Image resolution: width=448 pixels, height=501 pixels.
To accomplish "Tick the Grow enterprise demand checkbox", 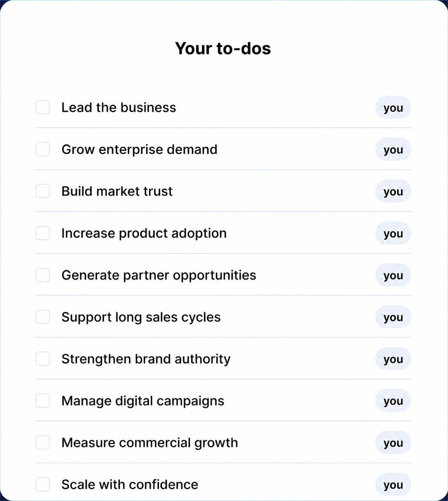I will point(43,149).
